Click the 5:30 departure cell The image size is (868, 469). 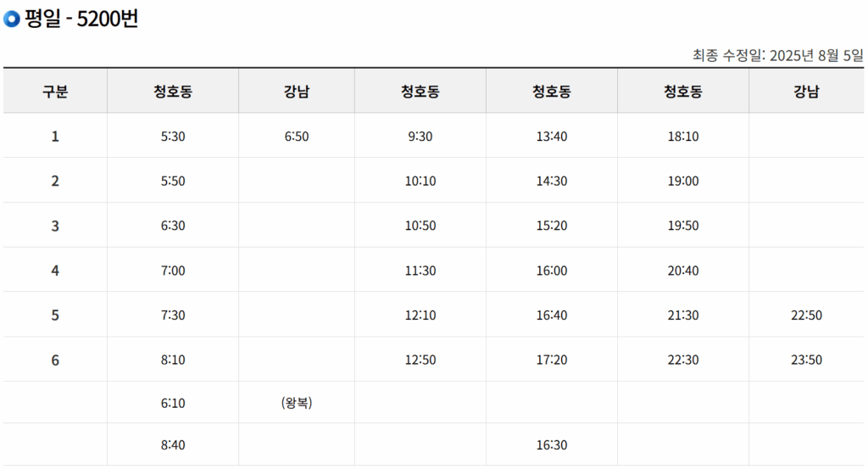pyautogui.click(x=172, y=137)
